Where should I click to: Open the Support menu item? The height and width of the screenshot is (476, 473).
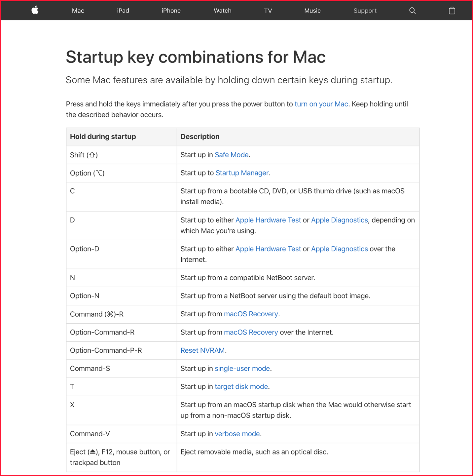[365, 11]
